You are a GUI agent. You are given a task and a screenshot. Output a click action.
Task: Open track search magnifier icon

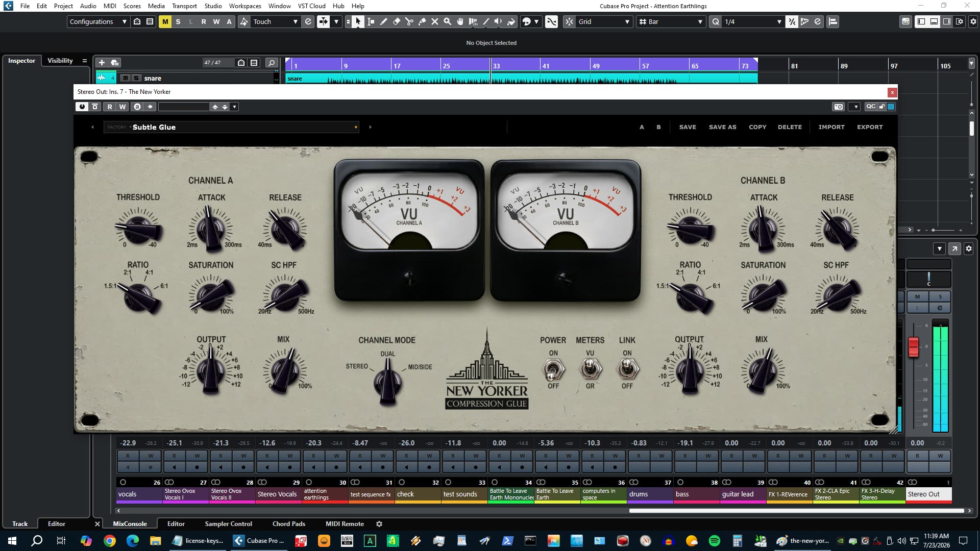tap(272, 62)
